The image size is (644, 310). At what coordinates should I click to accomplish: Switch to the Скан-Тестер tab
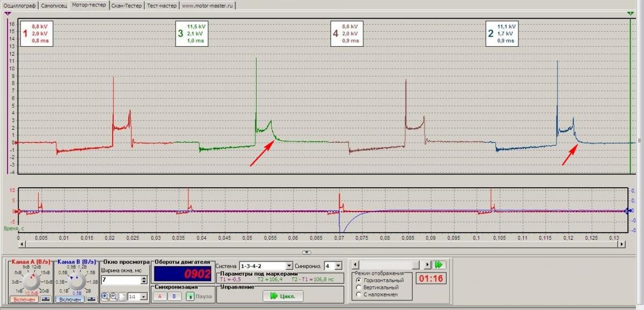(127, 5)
